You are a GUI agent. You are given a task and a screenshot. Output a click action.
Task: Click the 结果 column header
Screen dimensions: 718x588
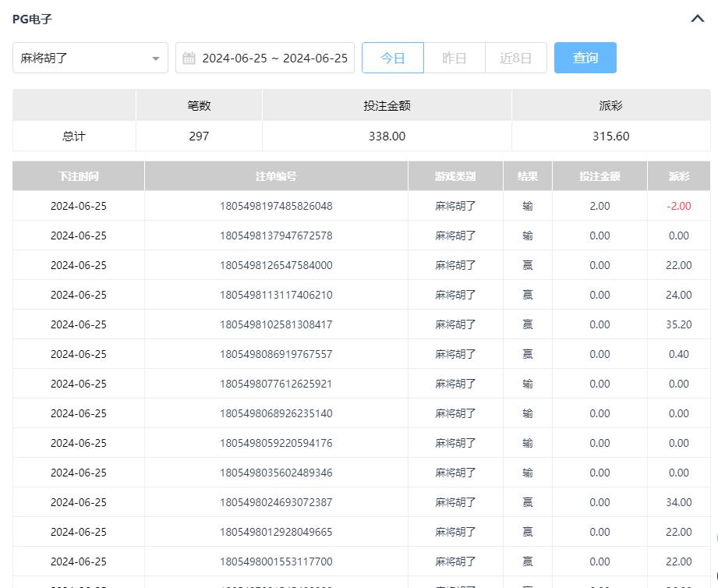pyautogui.click(x=528, y=176)
